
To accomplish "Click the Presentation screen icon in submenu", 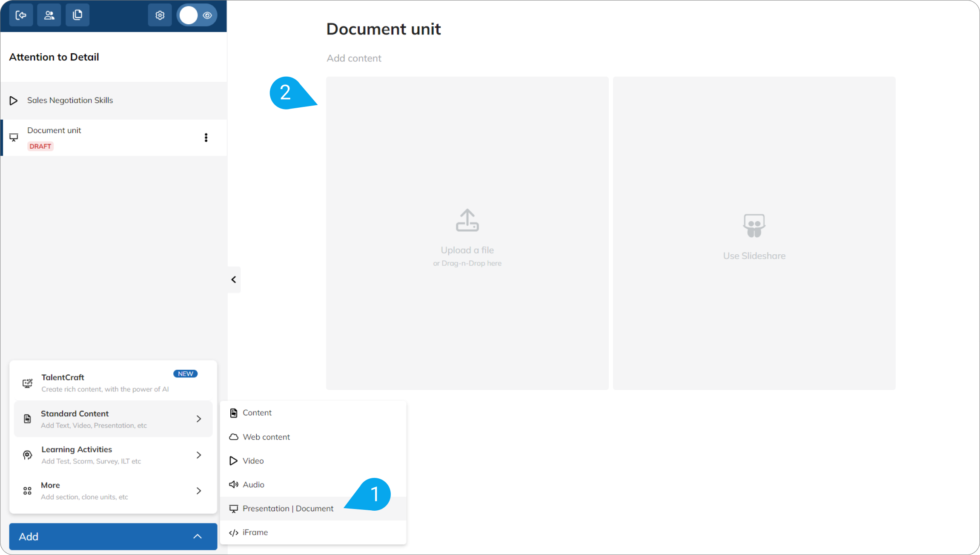I will click(x=233, y=509).
